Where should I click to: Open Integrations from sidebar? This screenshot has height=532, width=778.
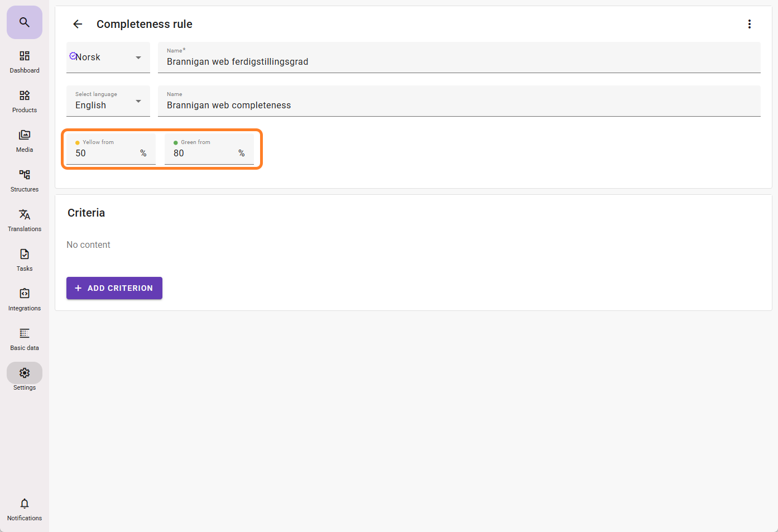click(x=25, y=299)
